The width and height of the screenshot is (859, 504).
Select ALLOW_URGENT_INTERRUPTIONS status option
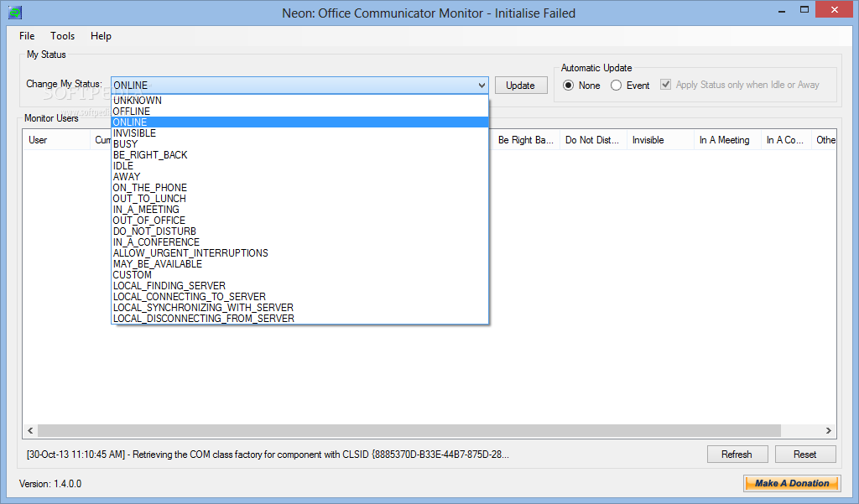coord(299,253)
